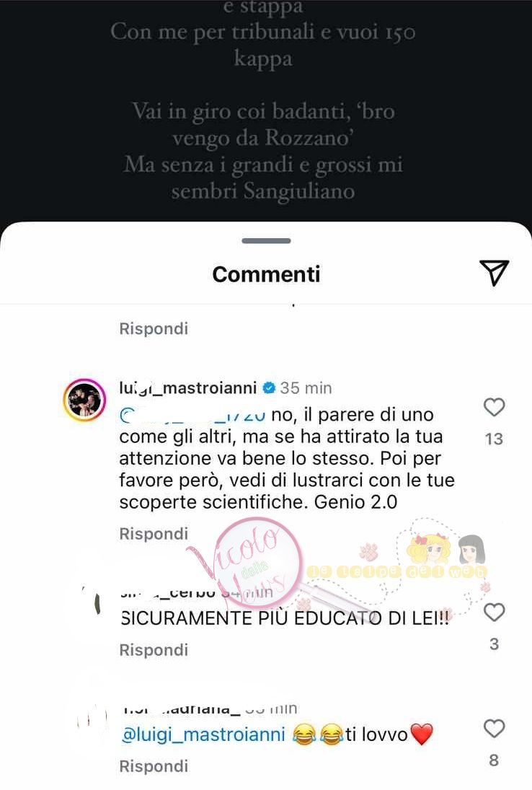Tap the blurred mention in luigi's reply
The width and height of the screenshot is (532, 790).
(x=192, y=415)
